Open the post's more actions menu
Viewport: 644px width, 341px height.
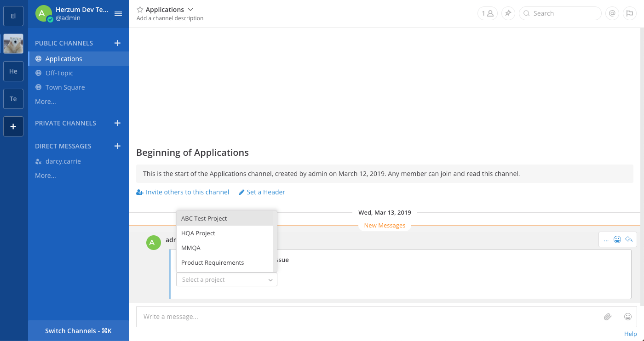coord(606,239)
